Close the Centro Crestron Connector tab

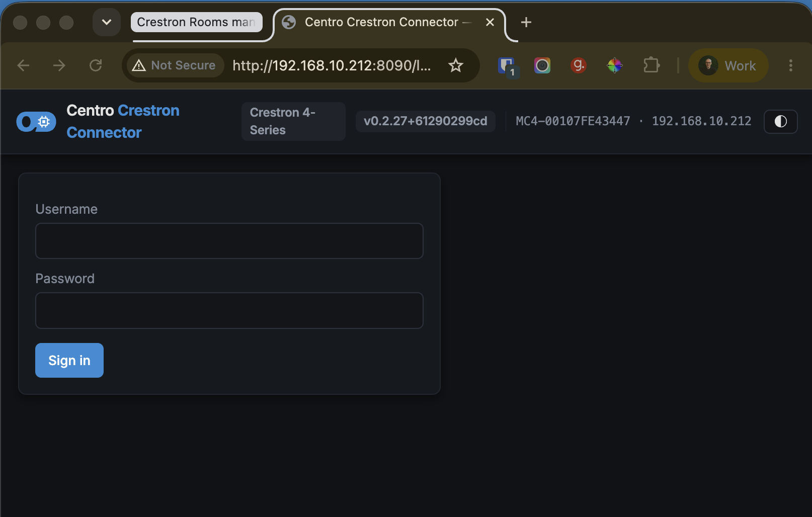point(490,22)
